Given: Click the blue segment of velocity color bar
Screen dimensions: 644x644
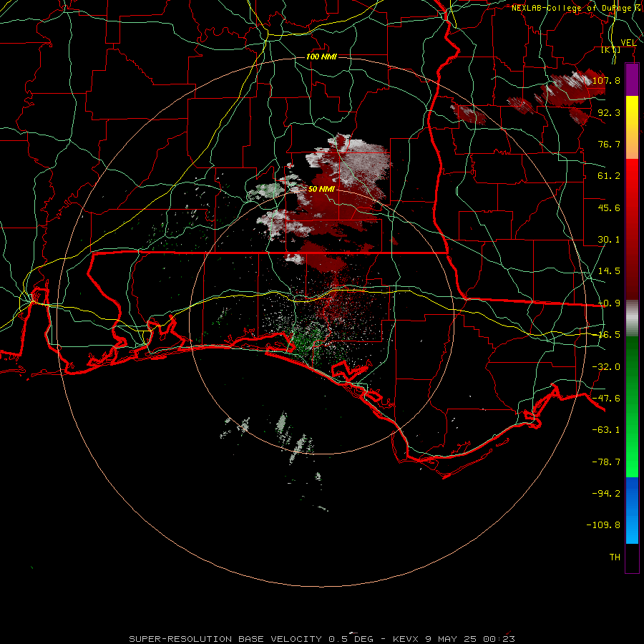Looking at the screenshot, I should [x=632, y=510].
